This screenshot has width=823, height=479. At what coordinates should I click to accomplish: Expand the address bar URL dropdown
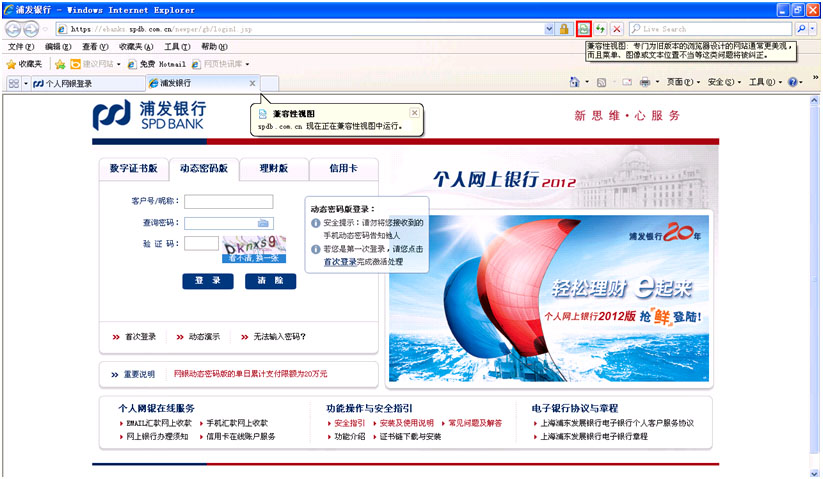(x=548, y=30)
